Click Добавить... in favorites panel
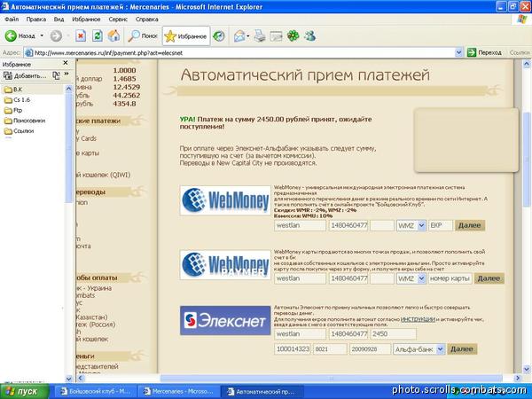Image resolution: width=532 pixels, height=399 pixels. click(x=25, y=75)
